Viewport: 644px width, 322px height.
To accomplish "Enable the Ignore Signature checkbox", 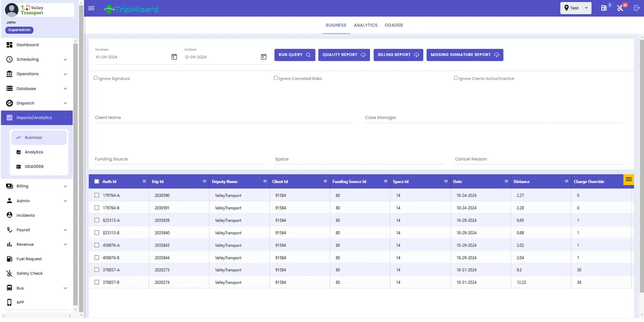I will 96,78.
